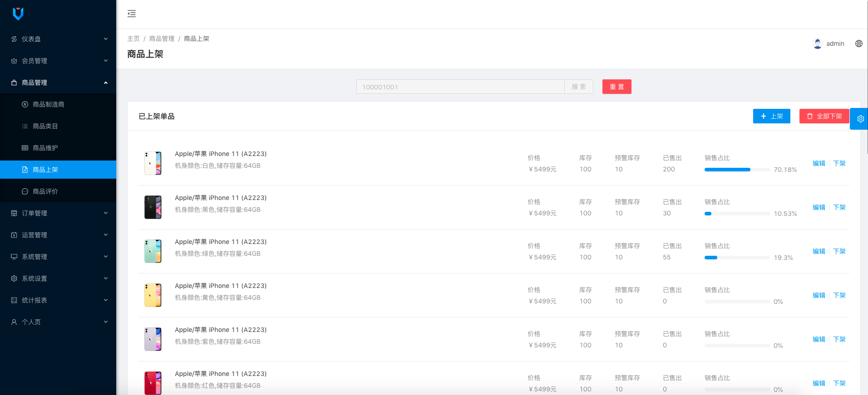This screenshot has height=395, width=868.
Task: Click the 70.18% sales share progress bar
Action: pyautogui.click(x=737, y=170)
